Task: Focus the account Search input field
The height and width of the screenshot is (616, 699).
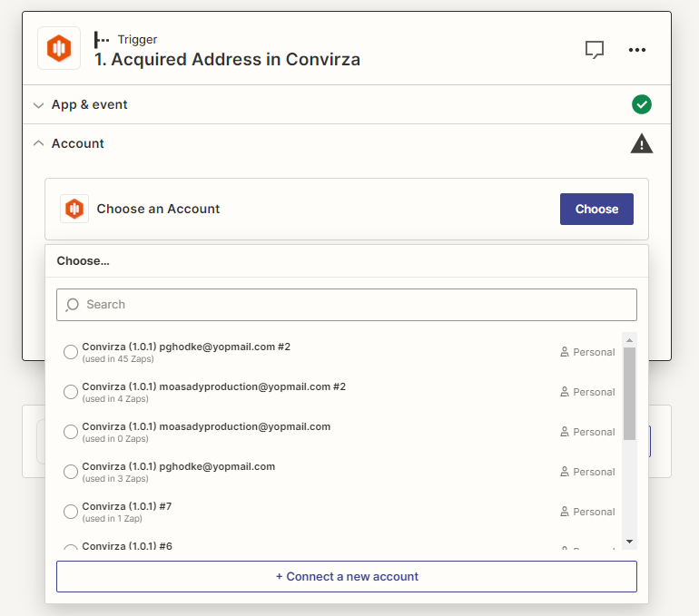Action: click(x=347, y=305)
